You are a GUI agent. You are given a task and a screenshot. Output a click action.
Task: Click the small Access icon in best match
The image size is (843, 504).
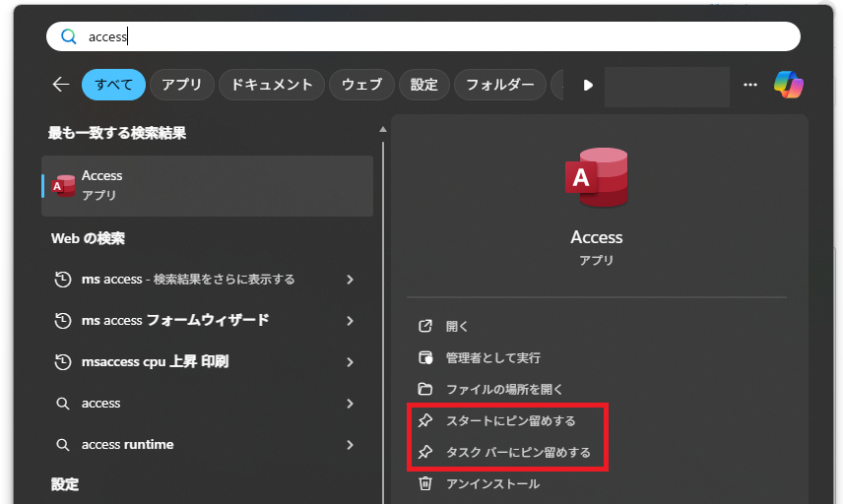click(63, 186)
